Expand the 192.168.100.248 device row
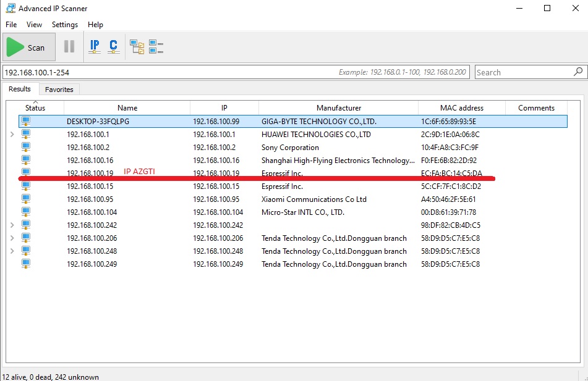The width and height of the screenshot is (588, 381). click(x=12, y=251)
